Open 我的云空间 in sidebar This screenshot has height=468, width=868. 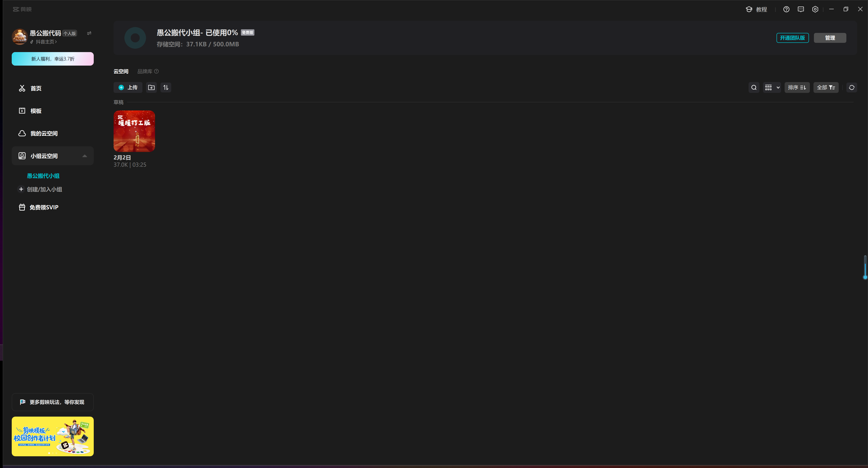tap(44, 133)
